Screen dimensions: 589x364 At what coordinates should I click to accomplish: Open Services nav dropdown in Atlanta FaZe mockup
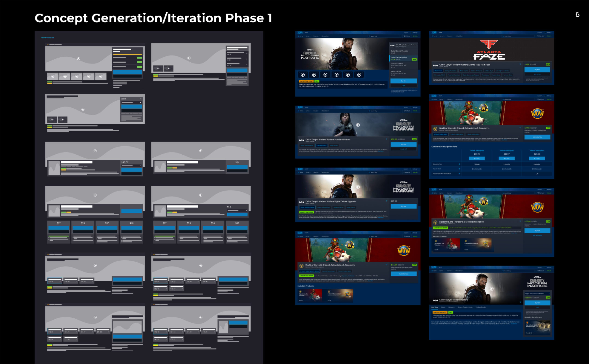[450, 36]
